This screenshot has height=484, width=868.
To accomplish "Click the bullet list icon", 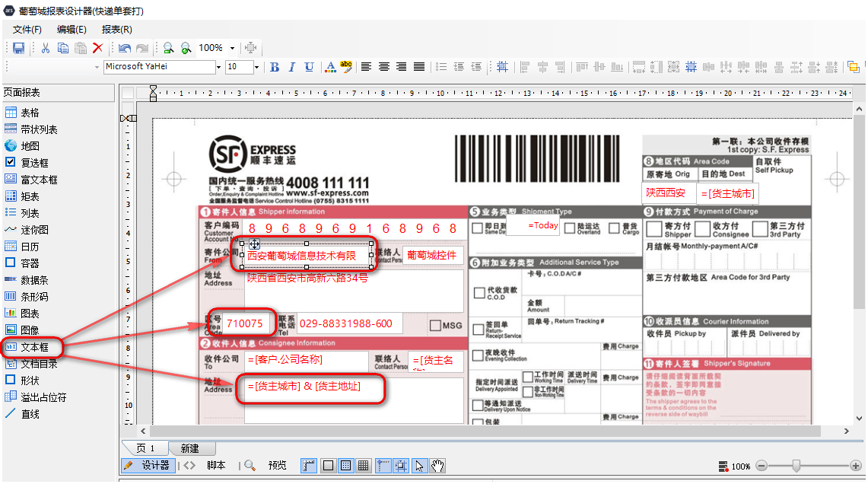I will coord(441,67).
